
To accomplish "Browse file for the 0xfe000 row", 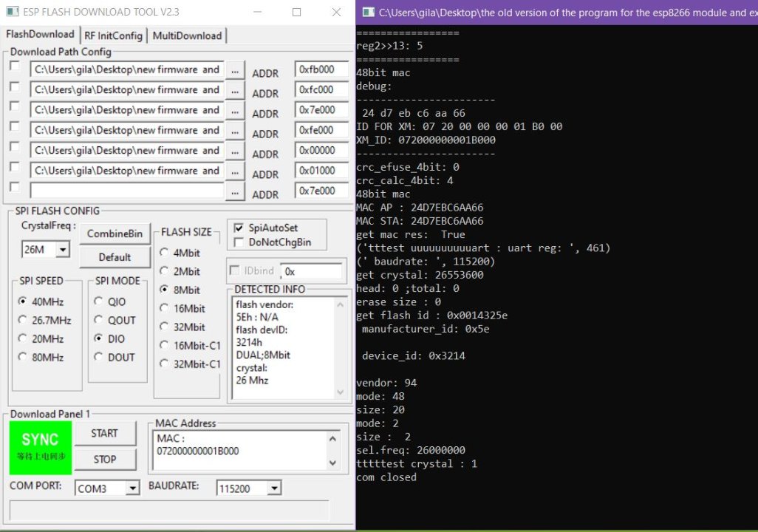I will (235, 132).
